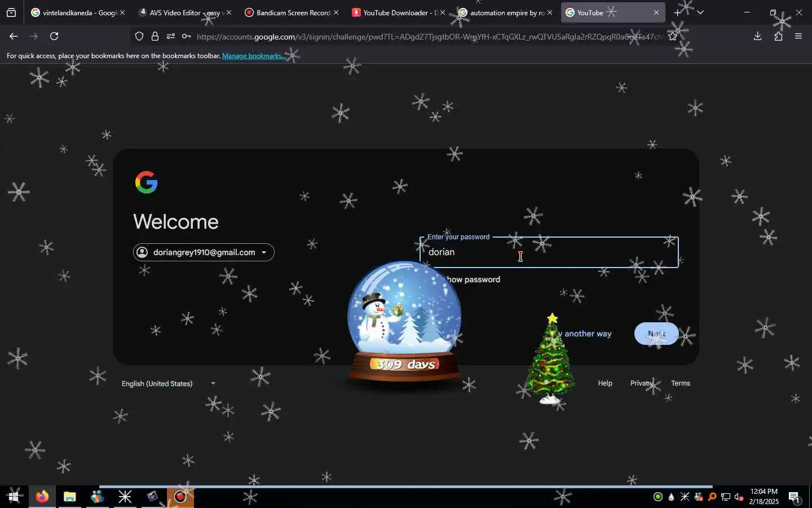
Task: Open site permissions icon in address bar
Action: [171, 37]
